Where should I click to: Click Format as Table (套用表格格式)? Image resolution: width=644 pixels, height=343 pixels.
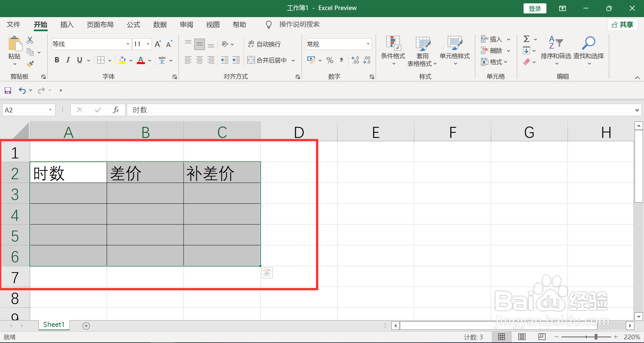[422, 51]
